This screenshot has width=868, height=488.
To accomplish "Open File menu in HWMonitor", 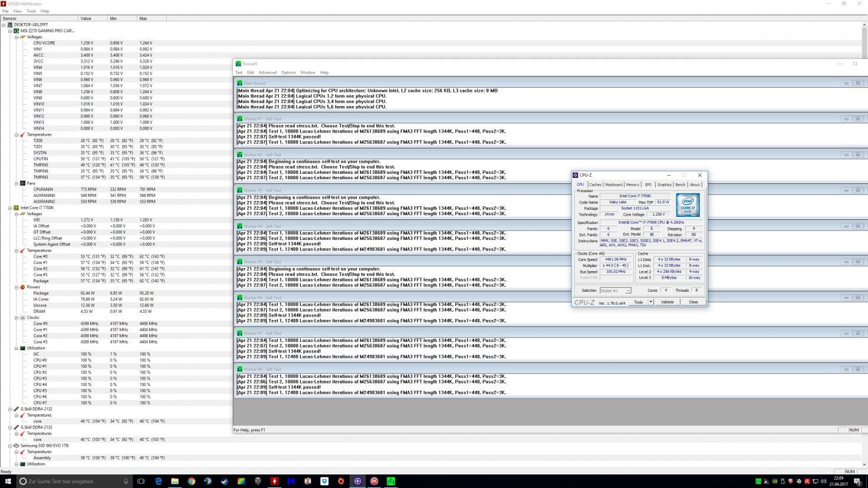I will (6, 11).
